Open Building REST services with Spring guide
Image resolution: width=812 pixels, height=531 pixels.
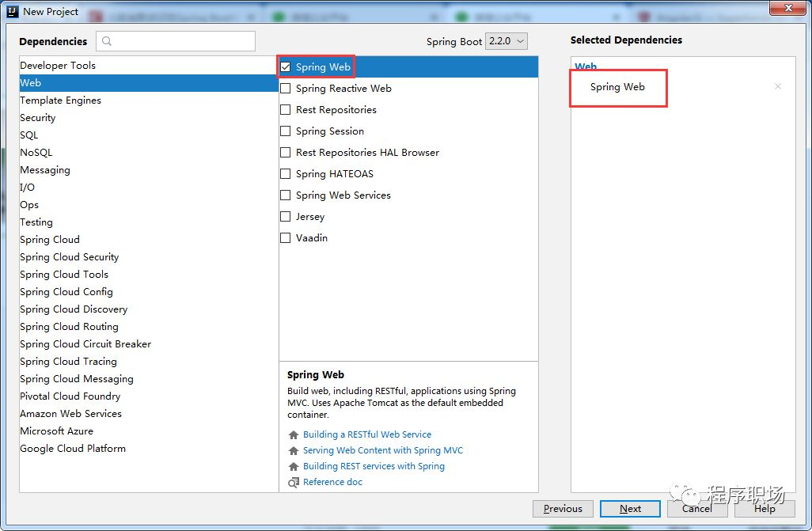coord(374,466)
